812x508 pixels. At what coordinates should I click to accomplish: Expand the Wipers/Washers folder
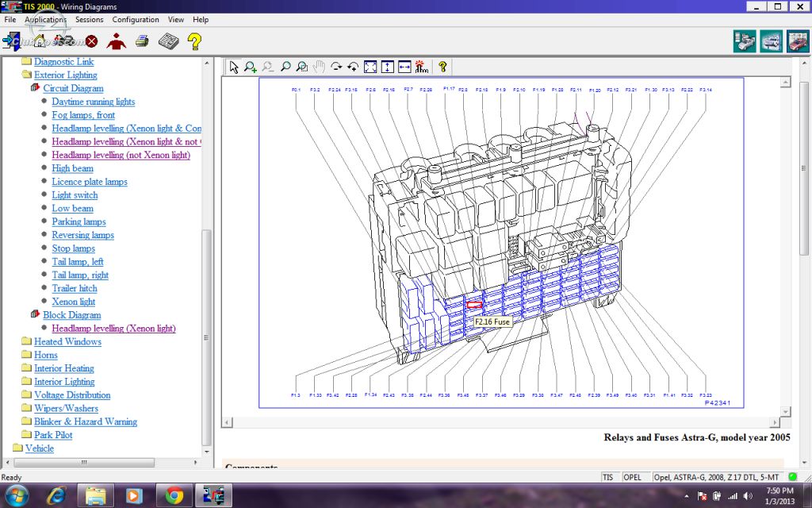click(x=26, y=408)
